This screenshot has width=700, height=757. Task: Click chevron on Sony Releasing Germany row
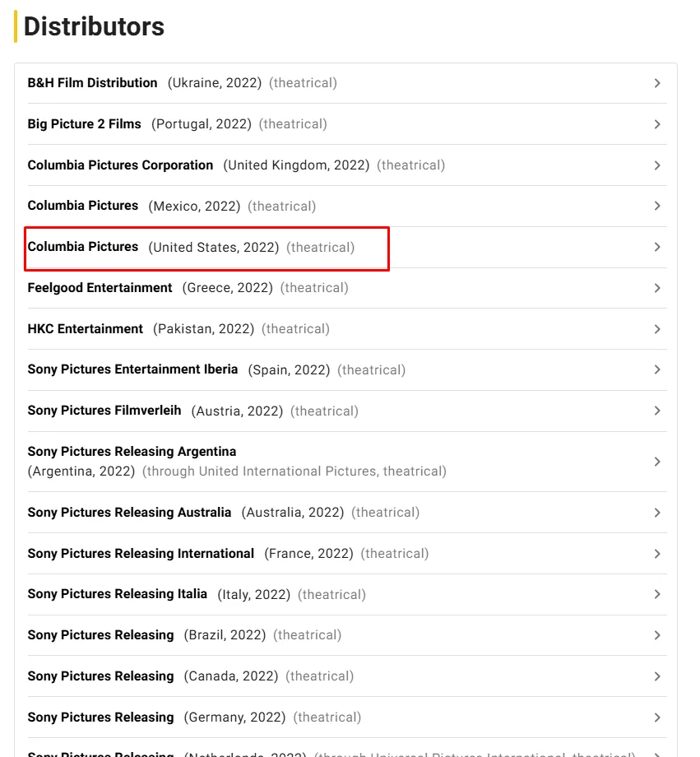click(657, 717)
